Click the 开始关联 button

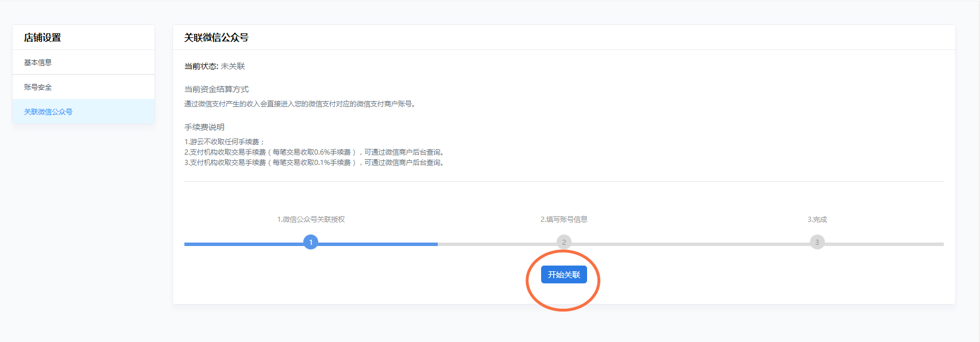pos(564,275)
